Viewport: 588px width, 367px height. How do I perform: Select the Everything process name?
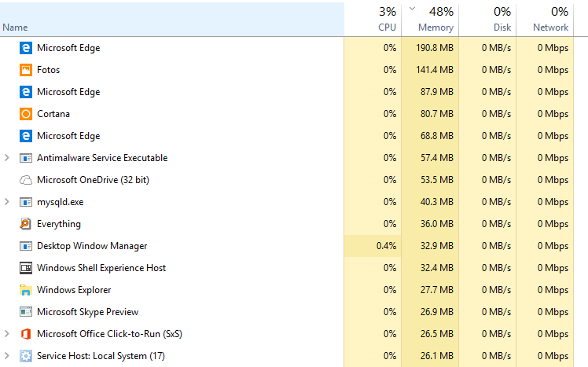(x=59, y=224)
